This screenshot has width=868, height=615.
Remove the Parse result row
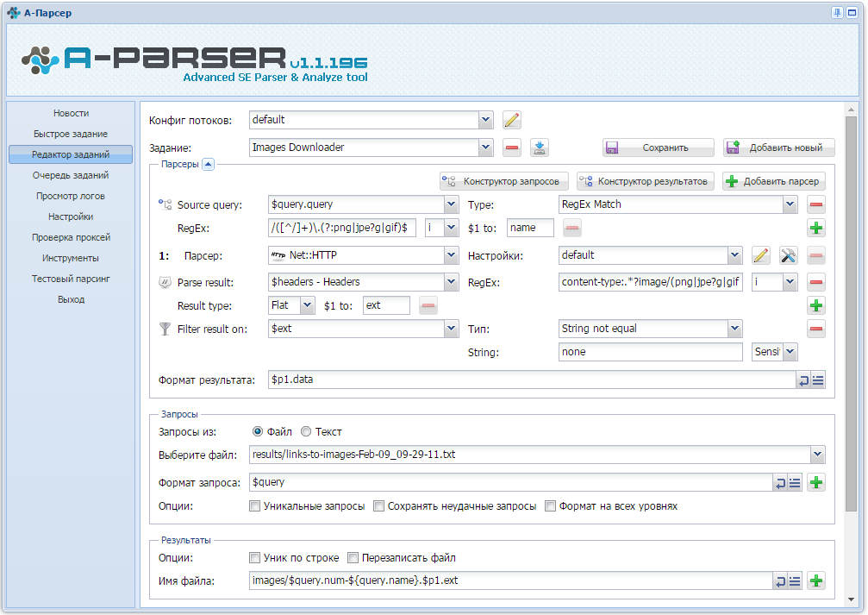[816, 282]
